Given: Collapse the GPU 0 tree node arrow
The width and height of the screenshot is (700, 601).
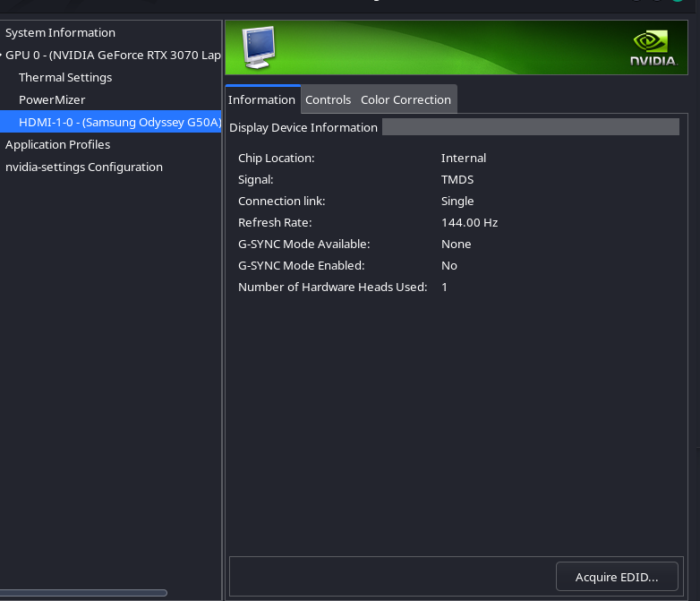Looking at the screenshot, I should (x=1, y=55).
